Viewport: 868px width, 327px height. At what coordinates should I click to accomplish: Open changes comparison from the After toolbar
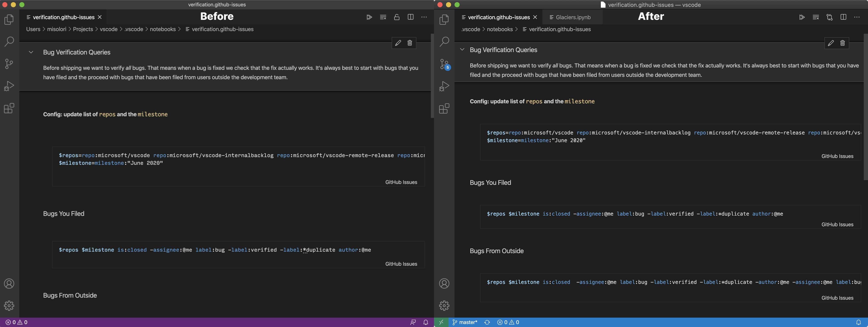pyautogui.click(x=829, y=17)
